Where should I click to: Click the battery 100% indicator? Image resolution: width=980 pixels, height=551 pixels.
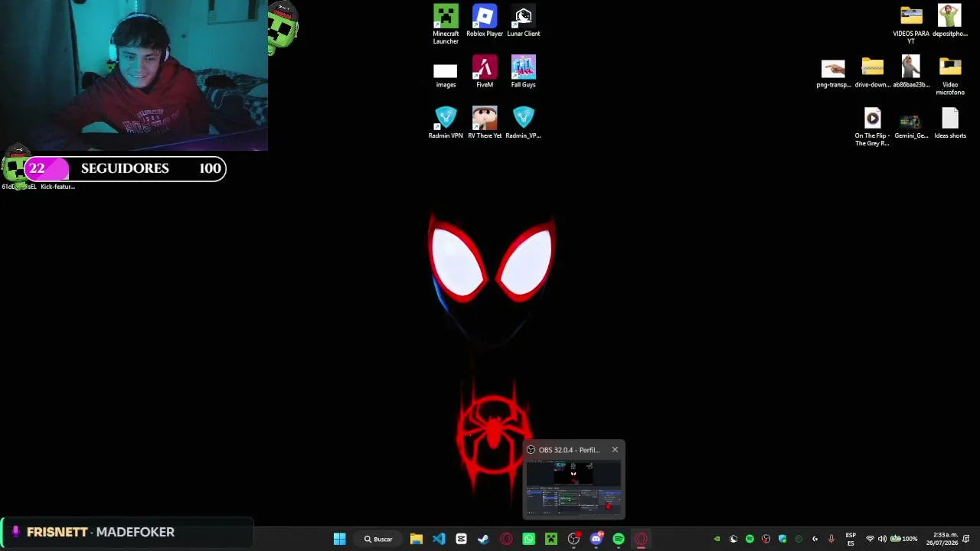point(903,539)
